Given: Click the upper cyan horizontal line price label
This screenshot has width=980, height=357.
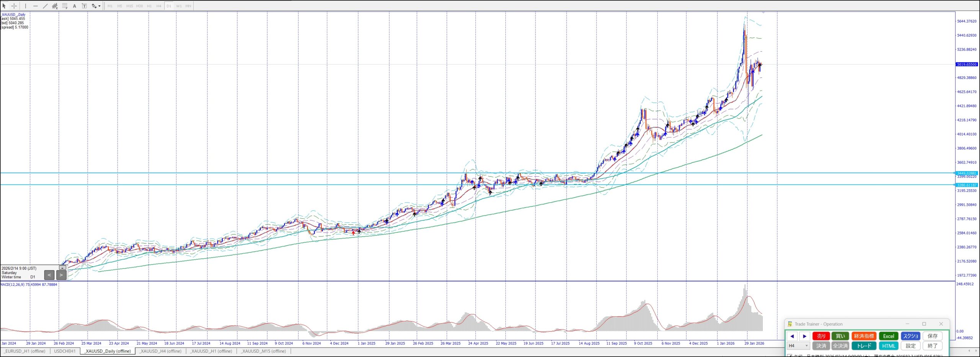Looking at the screenshot, I should (967, 173).
